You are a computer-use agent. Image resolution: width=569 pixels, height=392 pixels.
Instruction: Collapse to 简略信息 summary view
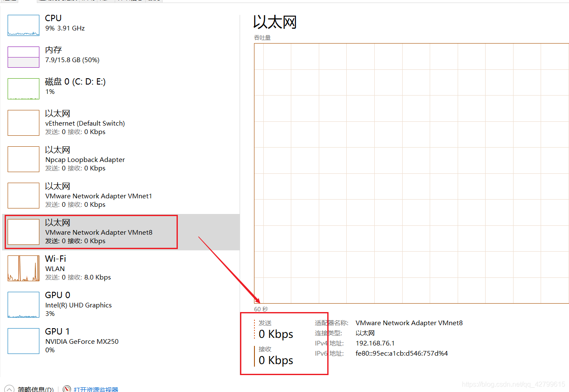tap(29, 389)
